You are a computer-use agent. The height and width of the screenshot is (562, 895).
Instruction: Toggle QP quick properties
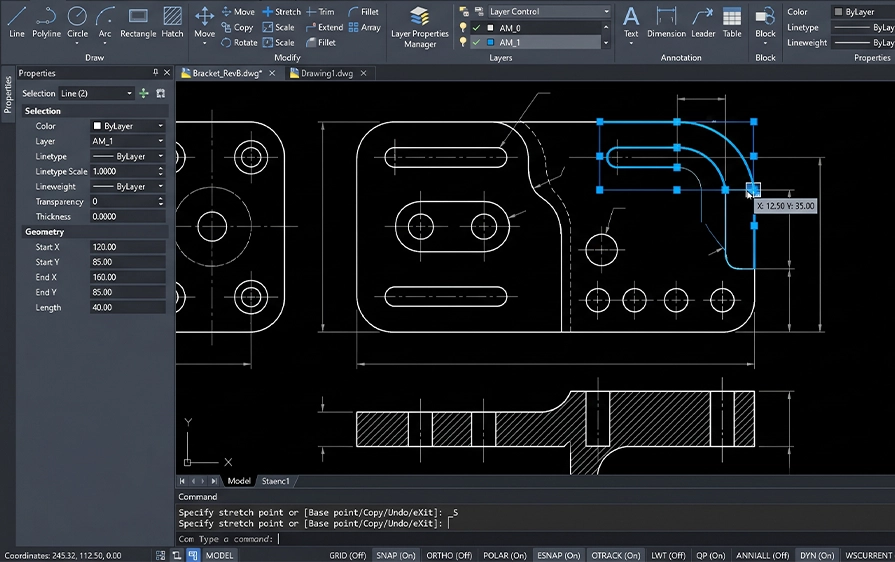[711, 555]
